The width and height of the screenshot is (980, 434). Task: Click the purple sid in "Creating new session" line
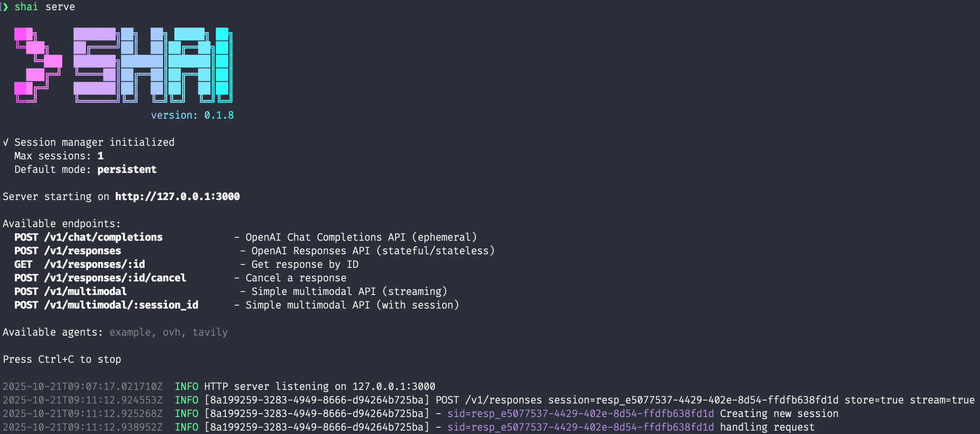point(580,414)
